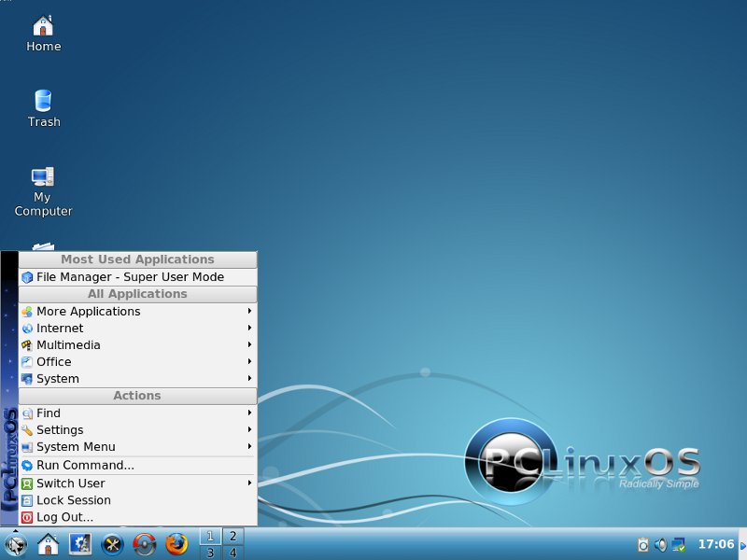Click the network status tray icon
747x560 pixels.
click(x=679, y=544)
